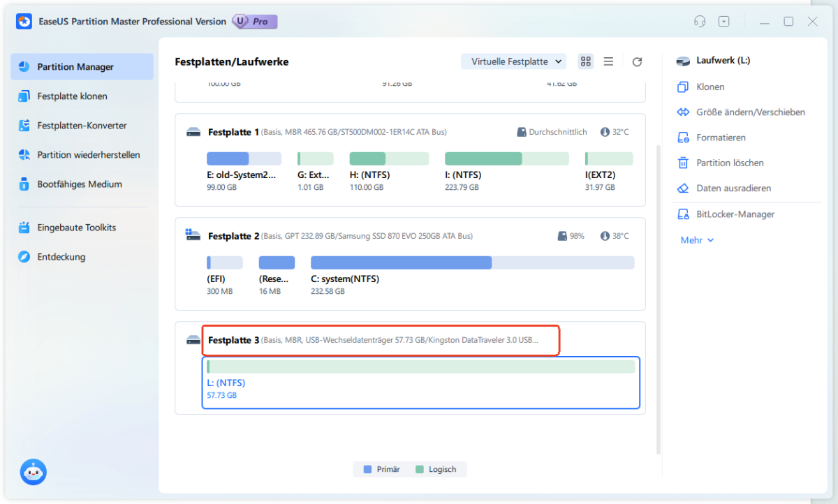Open the update dropdown near window controls
Image resolution: width=838 pixels, height=504 pixels.
[724, 21]
